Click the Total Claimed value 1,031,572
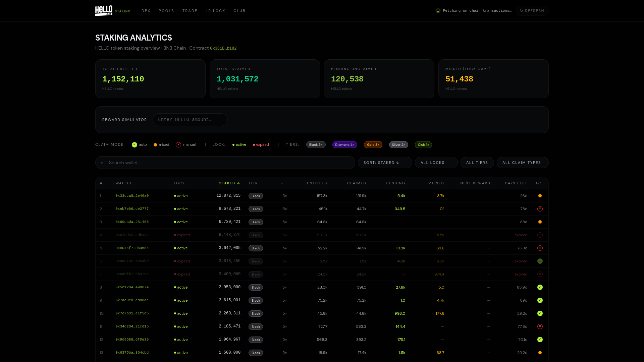Screen dimensions: 644x362 click(x=237, y=79)
